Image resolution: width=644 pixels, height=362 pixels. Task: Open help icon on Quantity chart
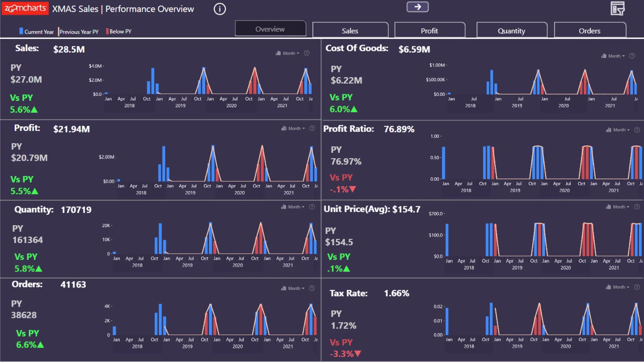[312, 207]
